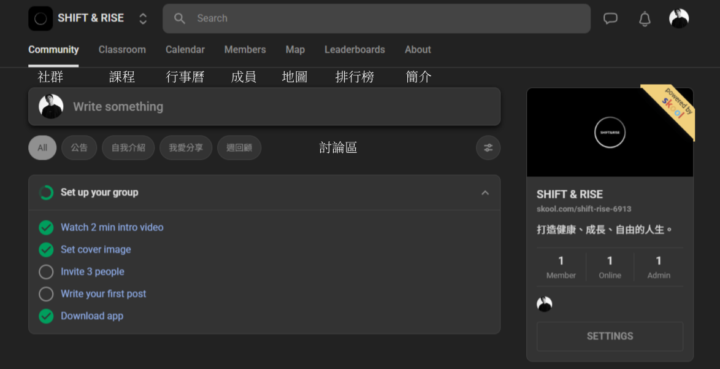
Task: Click the search magnifier icon
Action: (180, 18)
